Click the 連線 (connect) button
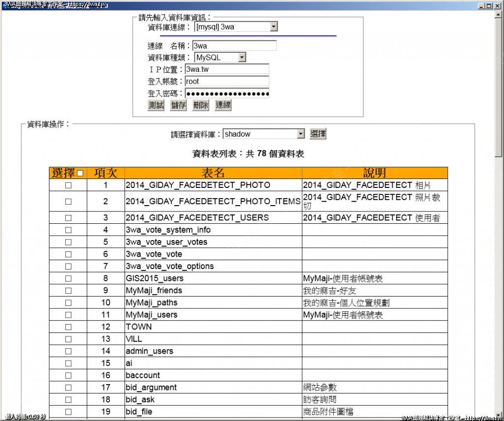This screenshot has height=421, width=504. click(x=223, y=105)
